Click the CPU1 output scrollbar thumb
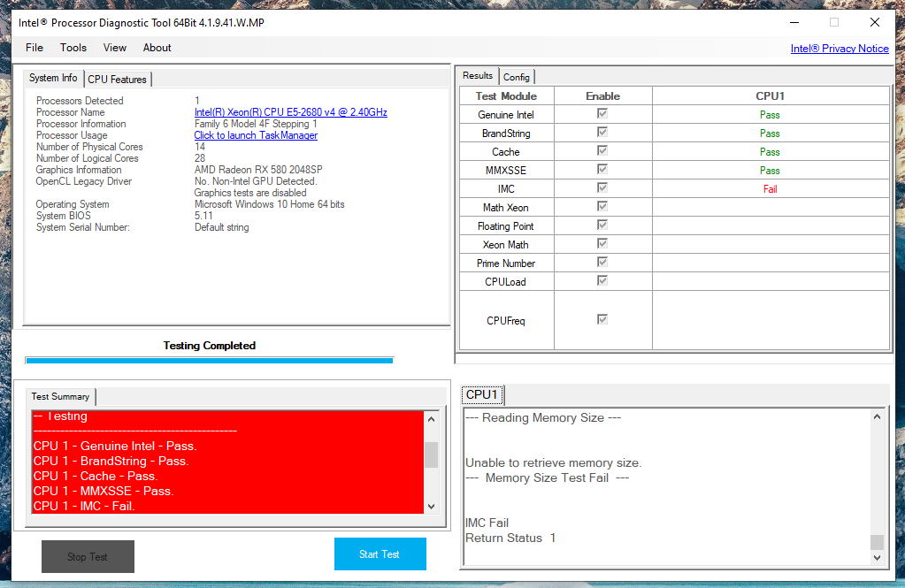905x588 pixels. [x=877, y=542]
